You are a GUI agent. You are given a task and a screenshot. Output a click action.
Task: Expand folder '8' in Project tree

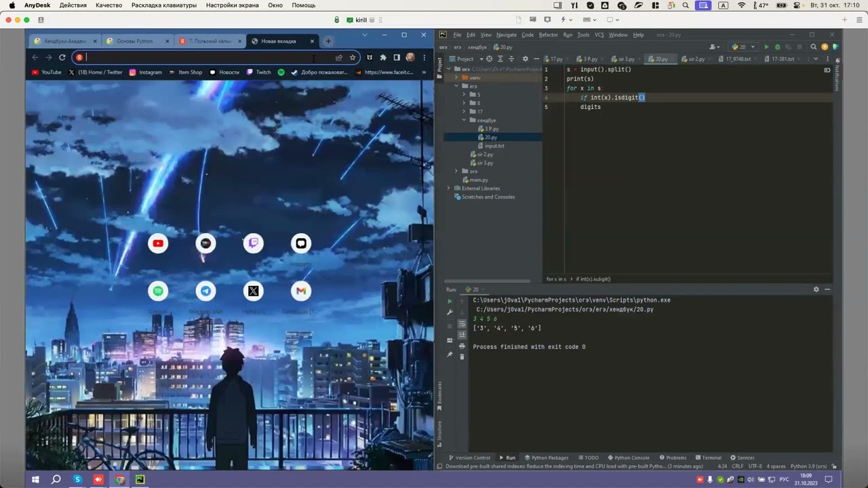(x=464, y=103)
